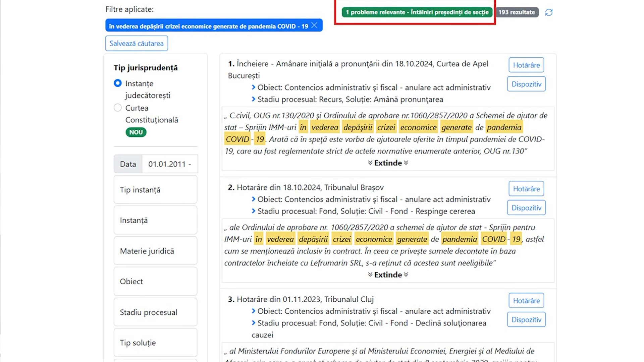Viewport: 644px width, 362px height.
Task: Click the refresh results icon
Action: pyautogui.click(x=549, y=12)
